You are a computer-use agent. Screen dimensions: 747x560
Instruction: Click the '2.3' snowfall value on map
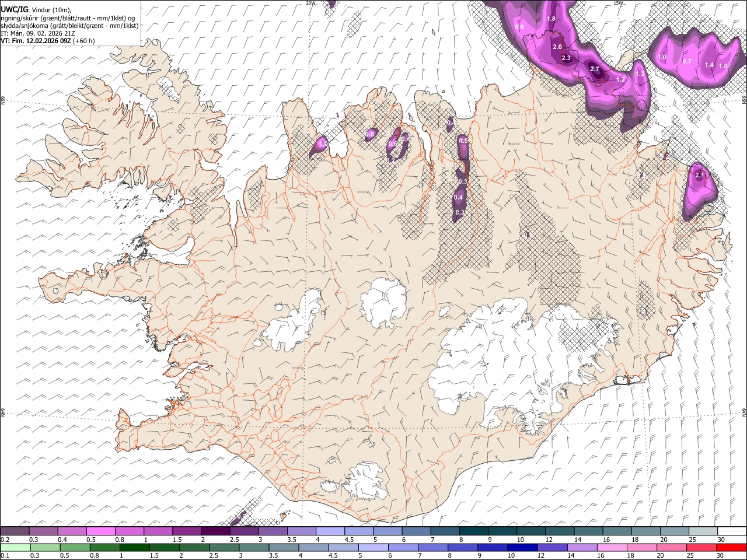[x=566, y=58]
